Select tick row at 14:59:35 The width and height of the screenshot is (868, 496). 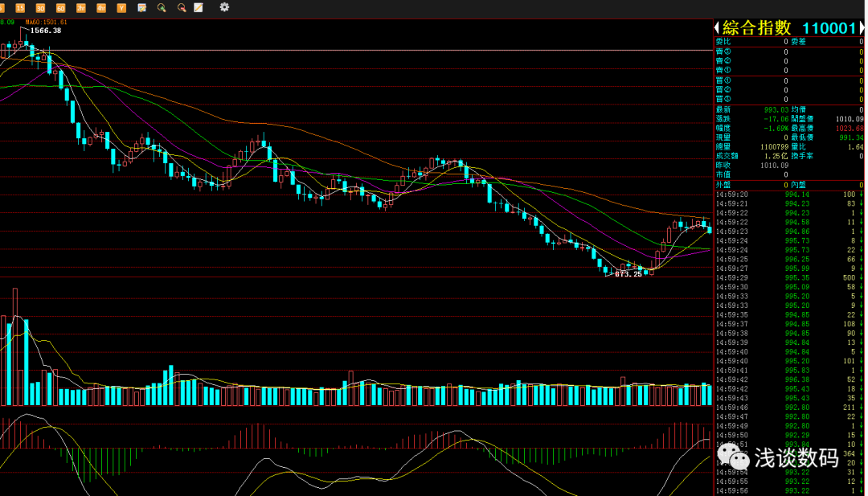(789, 315)
